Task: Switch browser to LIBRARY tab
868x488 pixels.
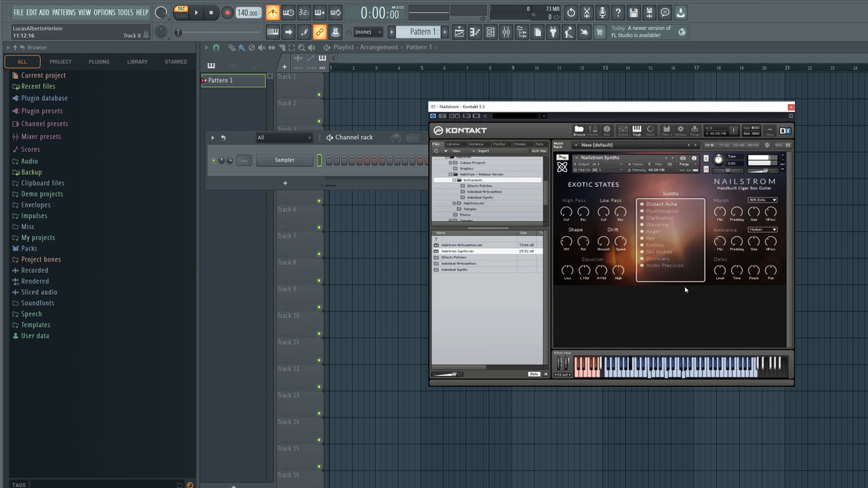Action: coord(137,62)
